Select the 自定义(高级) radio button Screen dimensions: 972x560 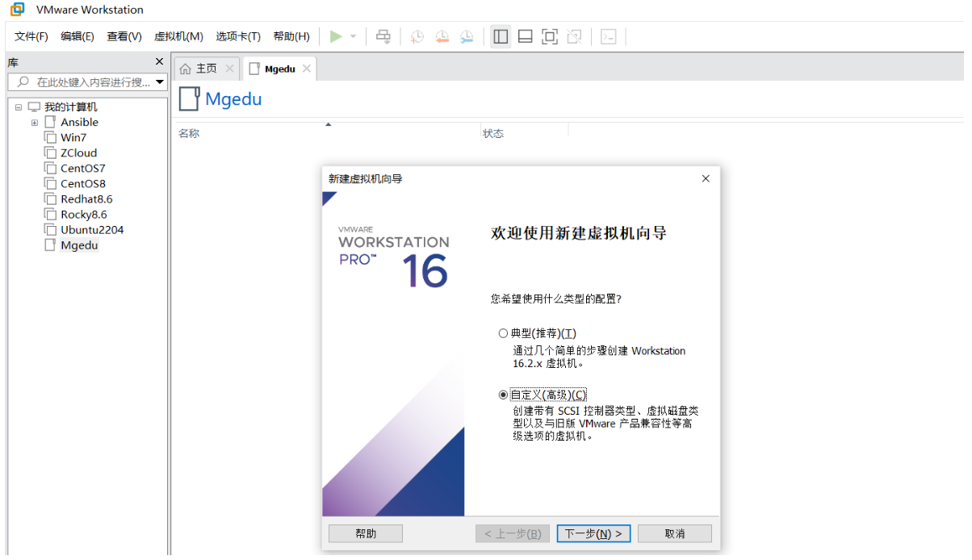pyautogui.click(x=504, y=395)
